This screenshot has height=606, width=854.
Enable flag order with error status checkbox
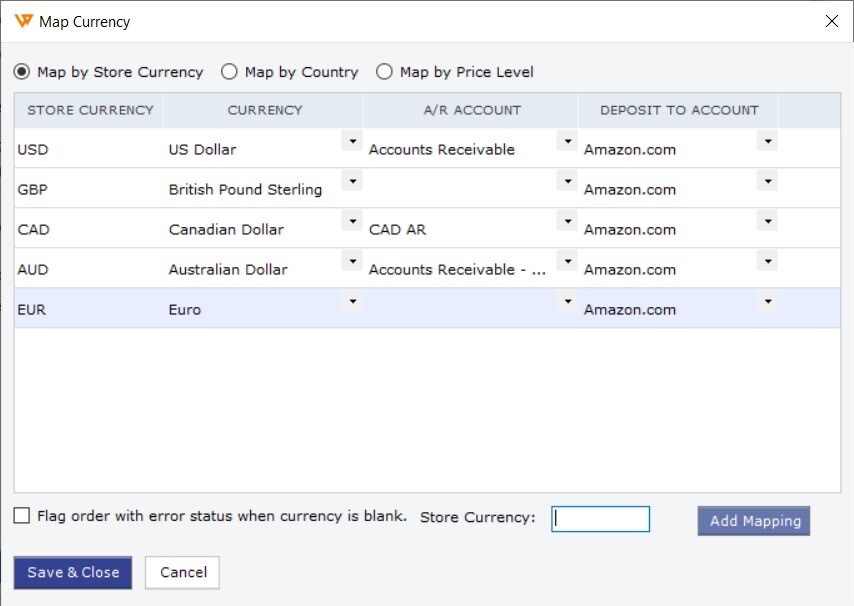[22, 515]
